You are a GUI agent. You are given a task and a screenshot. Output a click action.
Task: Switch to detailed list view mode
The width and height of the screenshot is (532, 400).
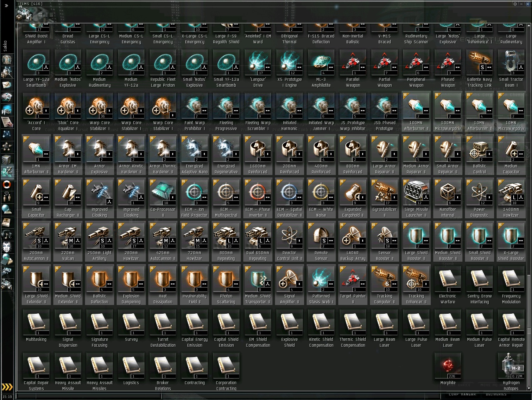point(46,15)
